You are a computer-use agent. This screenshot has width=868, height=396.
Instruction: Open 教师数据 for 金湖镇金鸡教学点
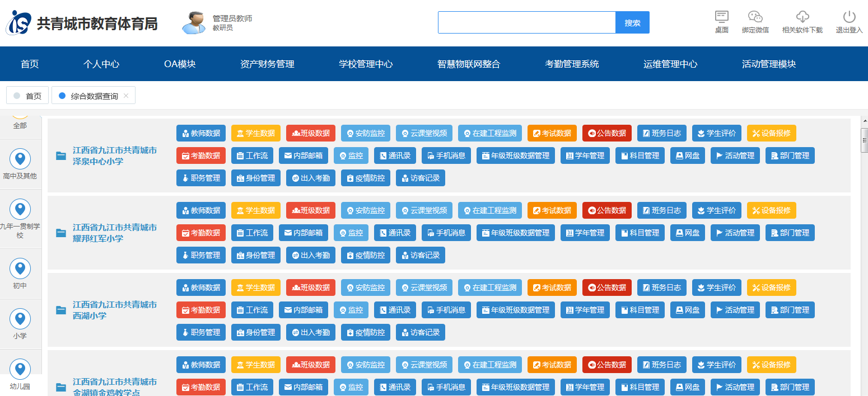[201, 365]
